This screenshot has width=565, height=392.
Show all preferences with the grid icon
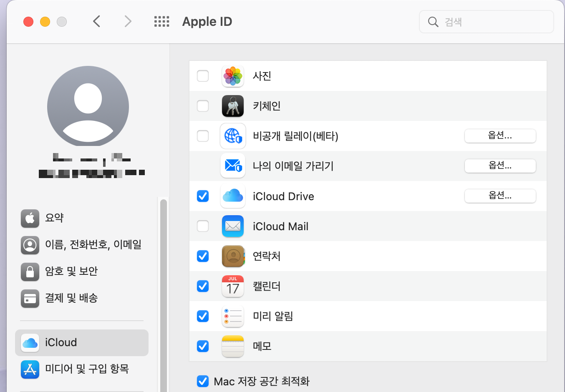162,22
